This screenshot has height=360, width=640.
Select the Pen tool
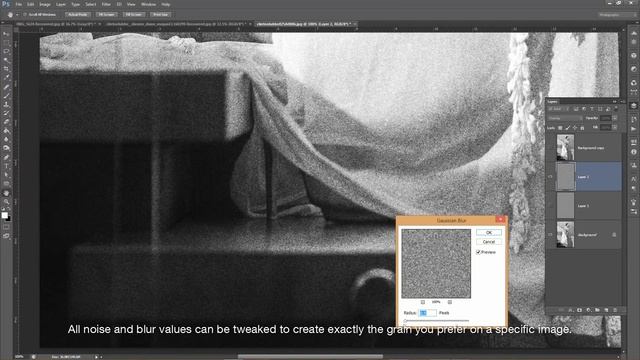tap(6, 158)
